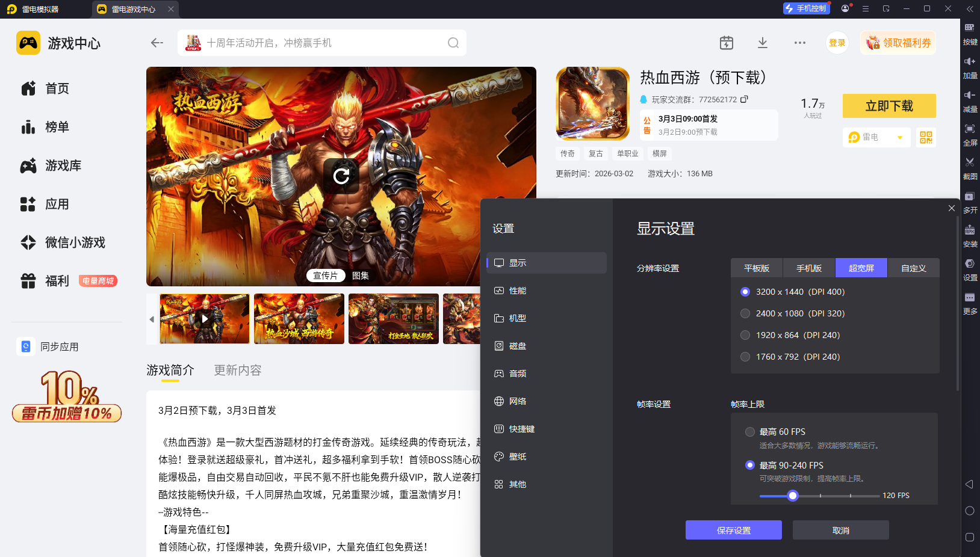Open 同步应用 sync apps
This screenshot has width=980, height=557.
click(48, 346)
